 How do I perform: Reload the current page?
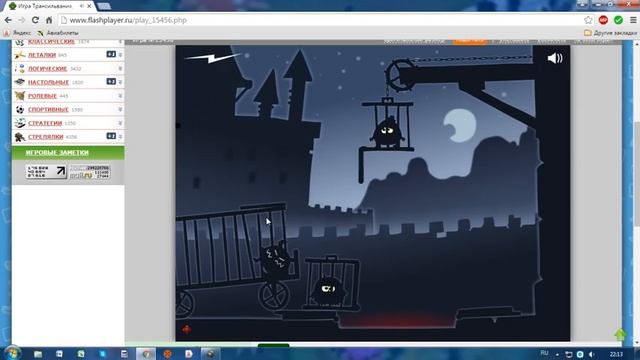[x=36, y=20]
